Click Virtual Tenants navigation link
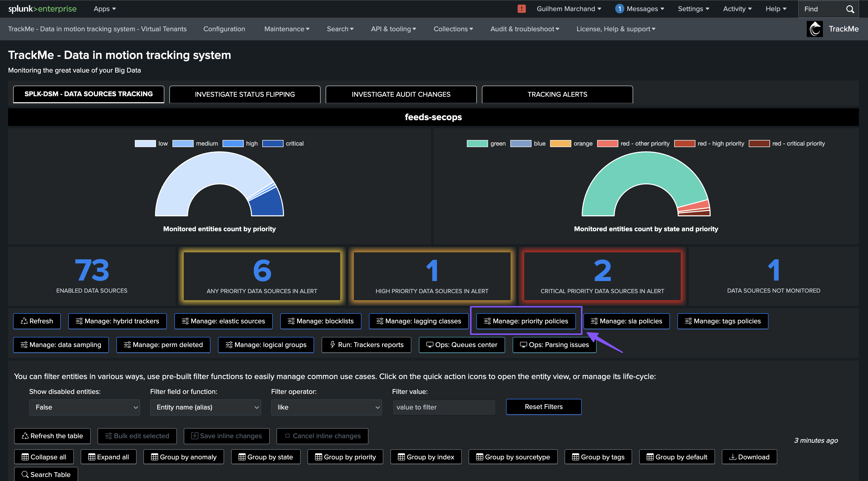 [97, 29]
